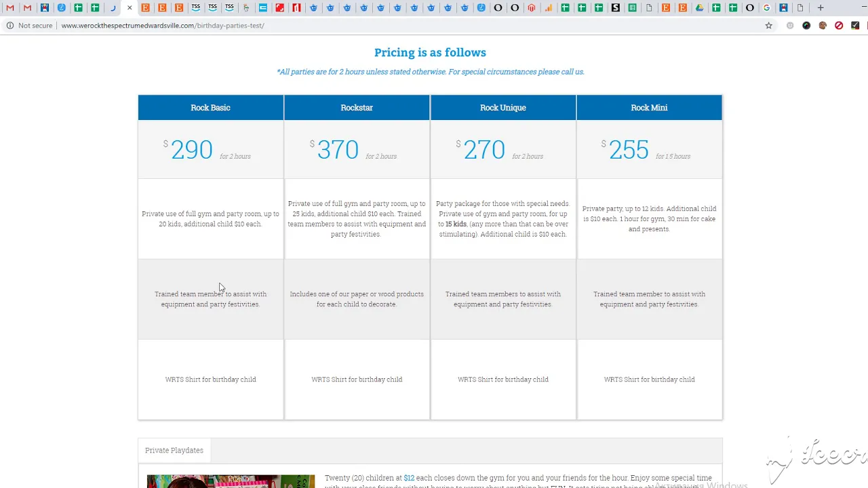Select the Rock Basic column header
Screen dimensions: 868x488
(x=210, y=108)
